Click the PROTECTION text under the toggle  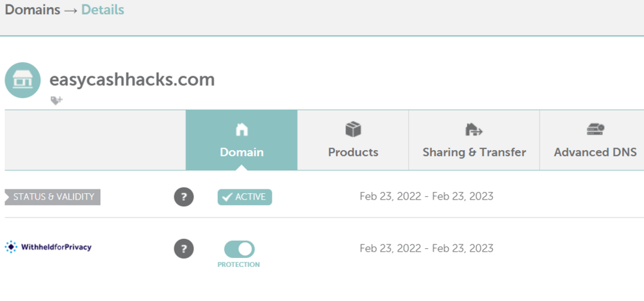click(238, 264)
